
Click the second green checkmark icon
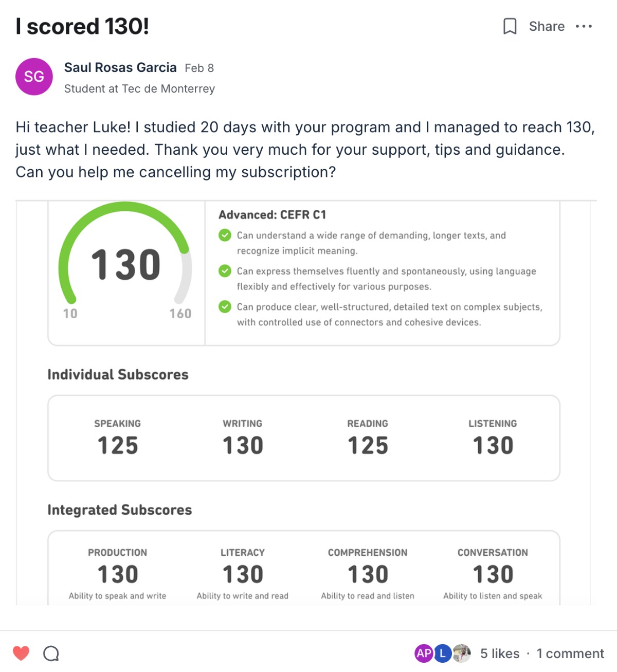click(x=225, y=271)
